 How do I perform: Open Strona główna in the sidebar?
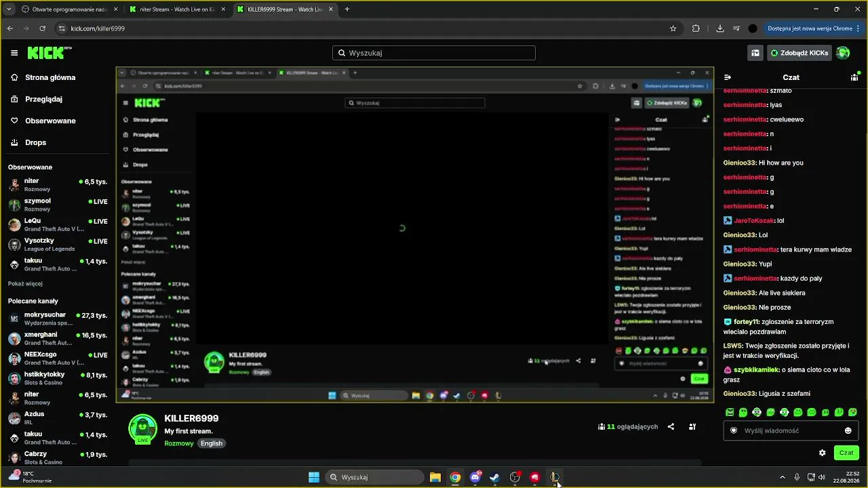click(x=50, y=77)
